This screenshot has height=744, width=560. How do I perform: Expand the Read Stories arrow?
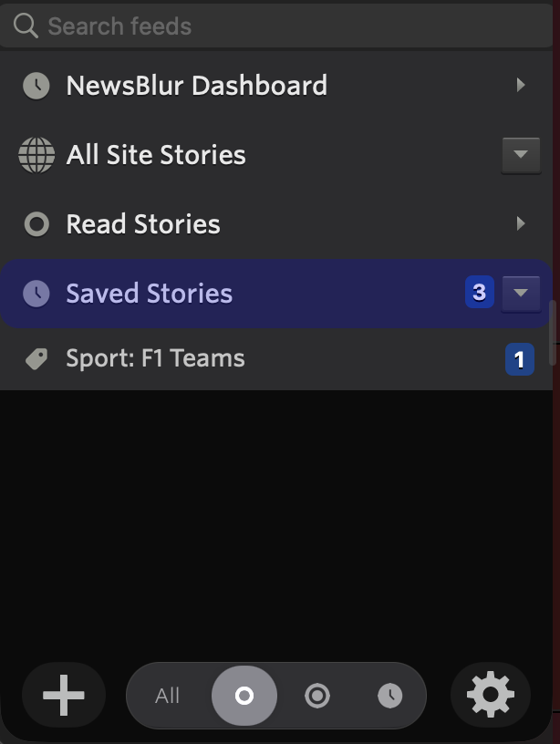pyautogui.click(x=521, y=224)
